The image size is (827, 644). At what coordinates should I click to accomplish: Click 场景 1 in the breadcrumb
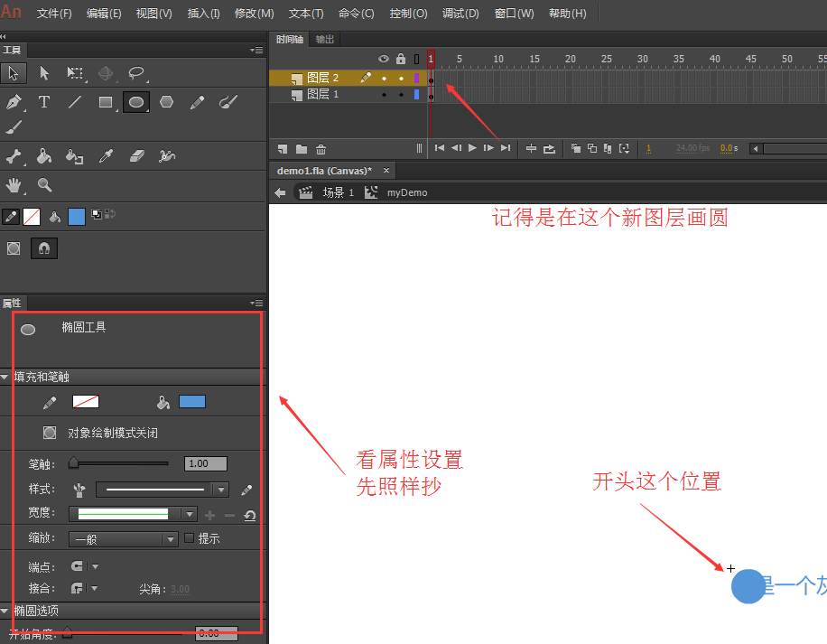pos(338,192)
